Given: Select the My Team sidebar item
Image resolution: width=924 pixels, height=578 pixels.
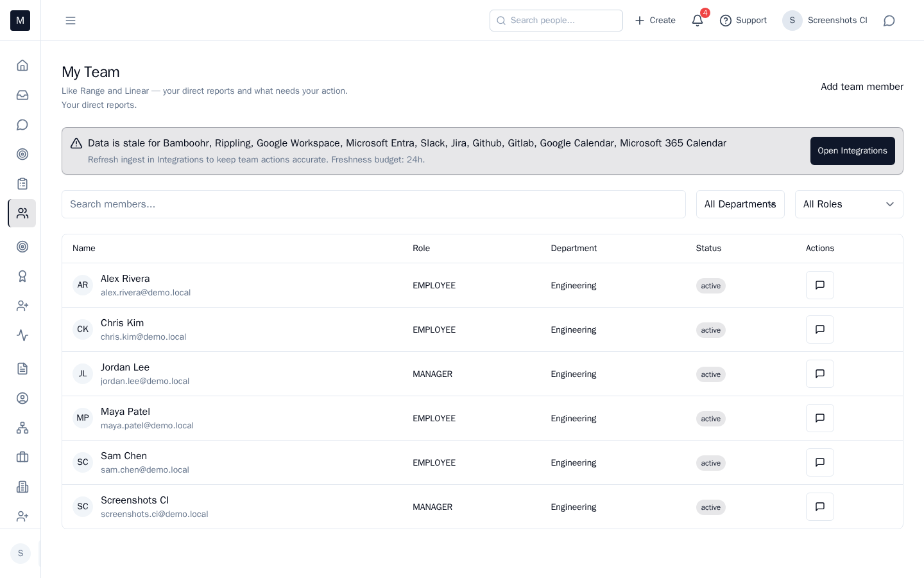Looking at the screenshot, I should tap(22, 213).
